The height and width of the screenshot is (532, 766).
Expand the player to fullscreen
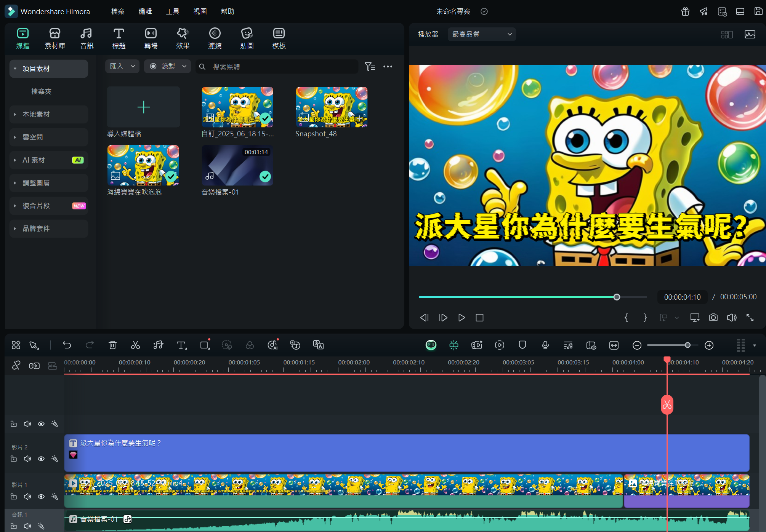pyautogui.click(x=750, y=318)
